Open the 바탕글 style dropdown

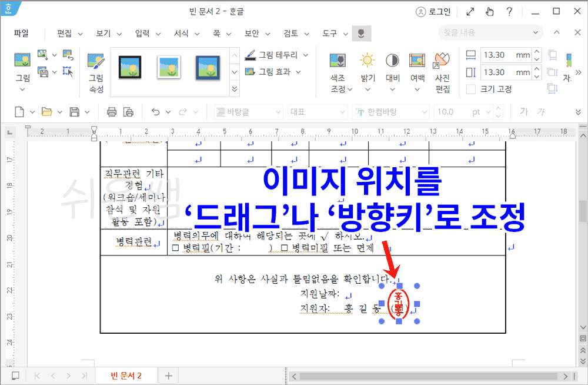pyautogui.click(x=248, y=112)
